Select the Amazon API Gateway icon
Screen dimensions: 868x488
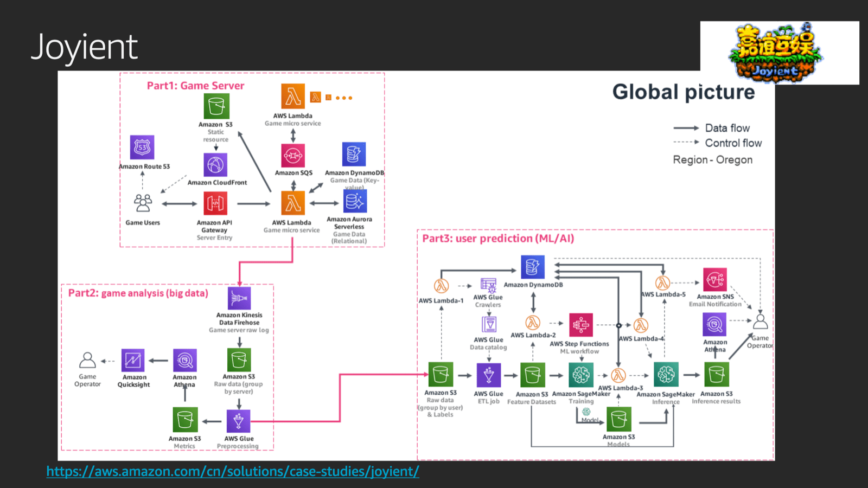click(215, 204)
